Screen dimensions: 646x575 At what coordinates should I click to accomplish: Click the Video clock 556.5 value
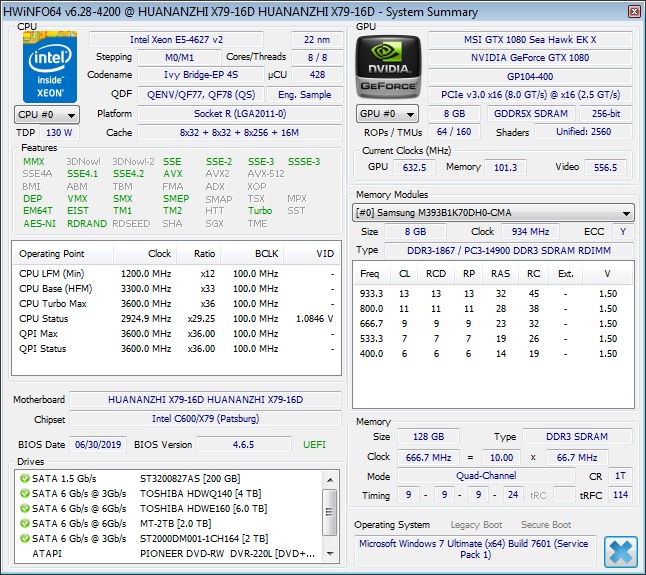pos(605,167)
